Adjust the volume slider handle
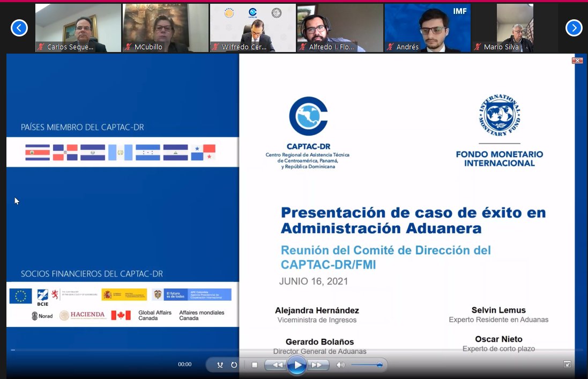The height and width of the screenshot is (379, 588). coord(379,365)
